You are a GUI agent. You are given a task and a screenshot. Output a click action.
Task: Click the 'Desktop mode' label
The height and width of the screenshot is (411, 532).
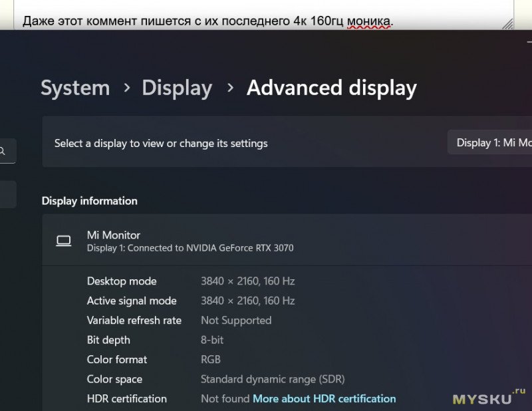coord(122,281)
